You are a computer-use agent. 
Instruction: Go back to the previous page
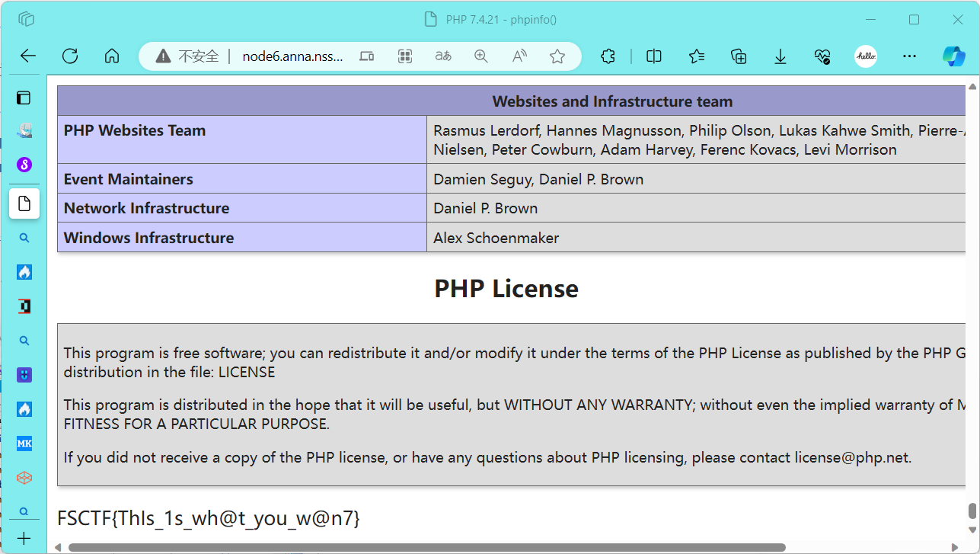28,56
